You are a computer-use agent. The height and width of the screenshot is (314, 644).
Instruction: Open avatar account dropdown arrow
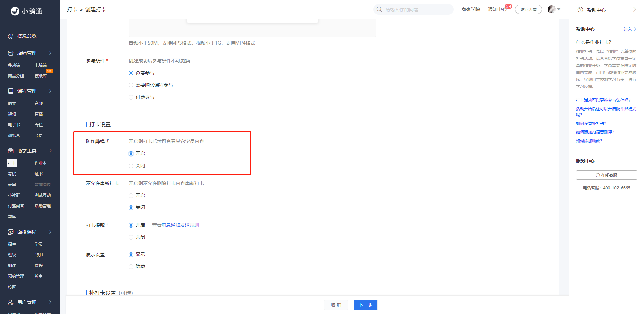tap(559, 9)
